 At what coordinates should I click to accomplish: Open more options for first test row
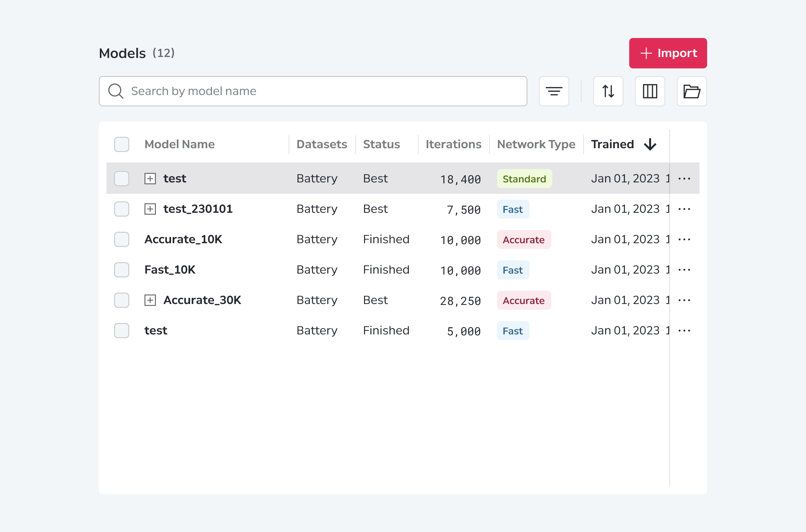[x=684, y=179]
